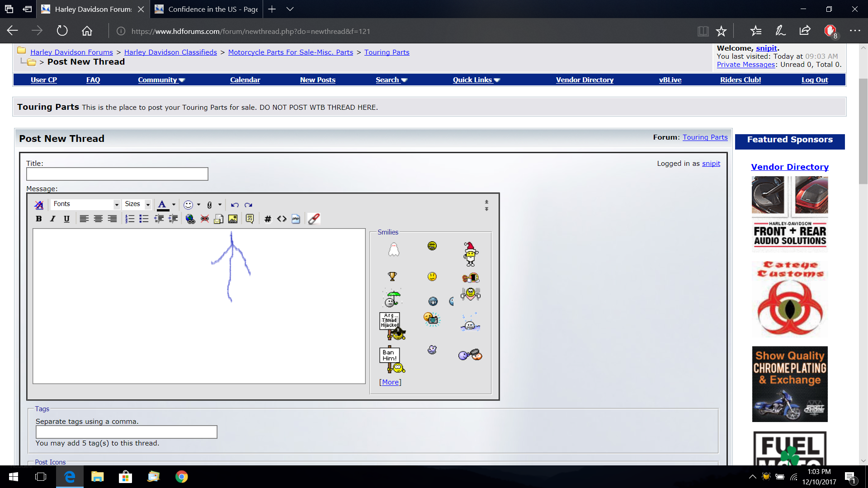Click the [More] smilies link
This screenshot has width=868, height=488.
tap(390, 382)
